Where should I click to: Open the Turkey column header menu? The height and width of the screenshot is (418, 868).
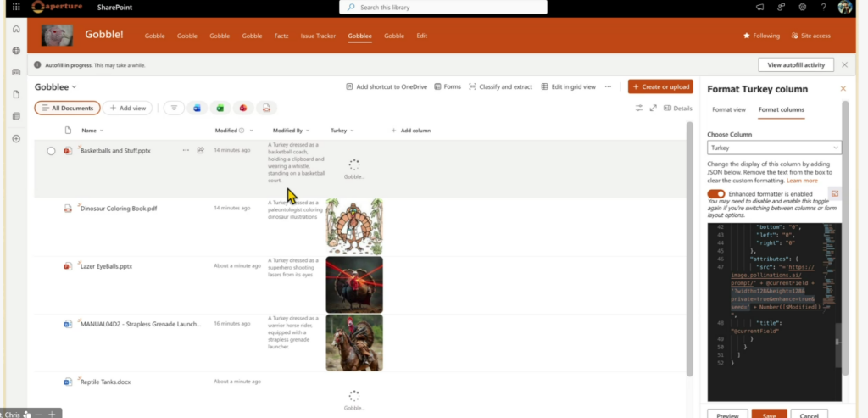tap(342, 131)
